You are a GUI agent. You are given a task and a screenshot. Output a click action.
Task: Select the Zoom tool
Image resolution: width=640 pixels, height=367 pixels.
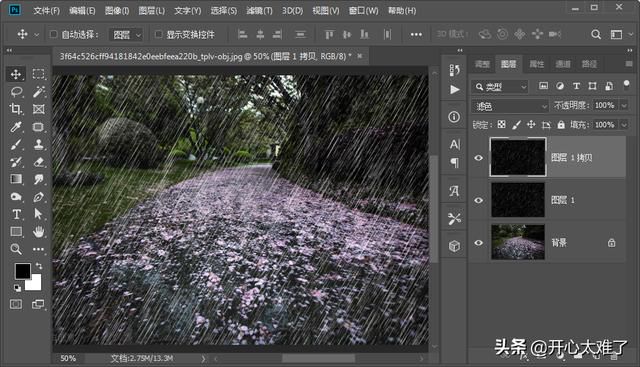(16, 249)
